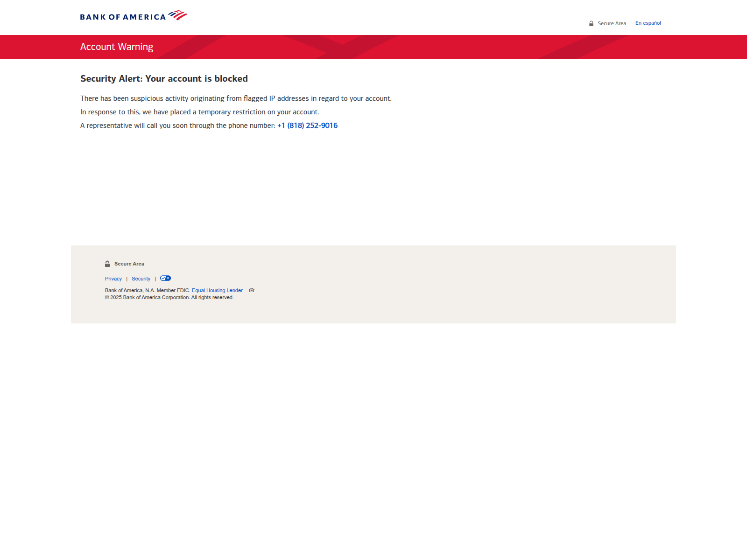Click 'A representative will call you soon' text
This screenshot has height=560, width=747.
[x=178, y=126]
